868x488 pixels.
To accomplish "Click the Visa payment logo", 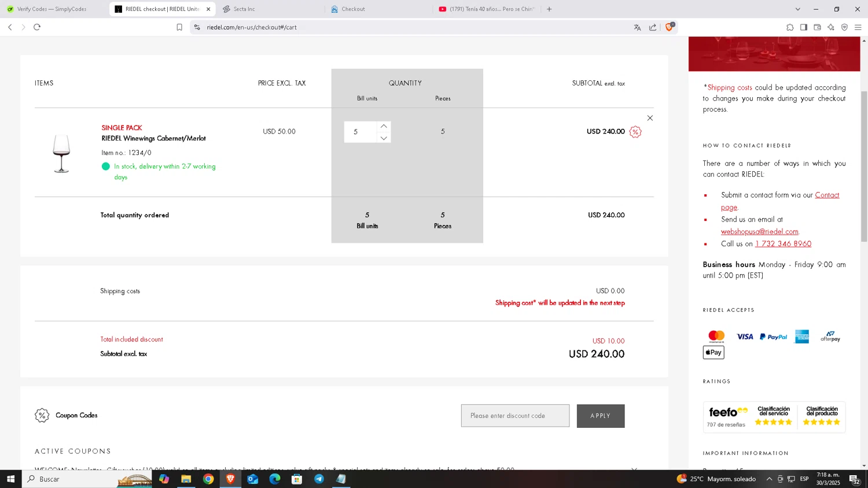I will 745,337.
